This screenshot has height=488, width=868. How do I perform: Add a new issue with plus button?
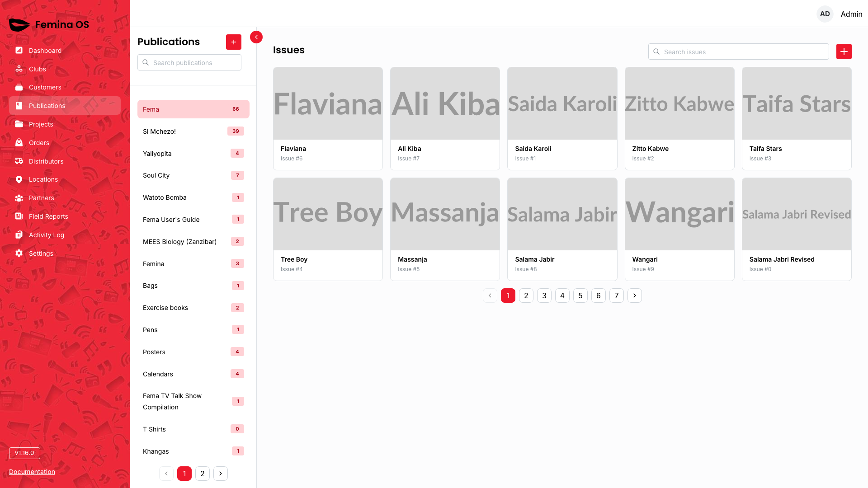tap(844, 52)
